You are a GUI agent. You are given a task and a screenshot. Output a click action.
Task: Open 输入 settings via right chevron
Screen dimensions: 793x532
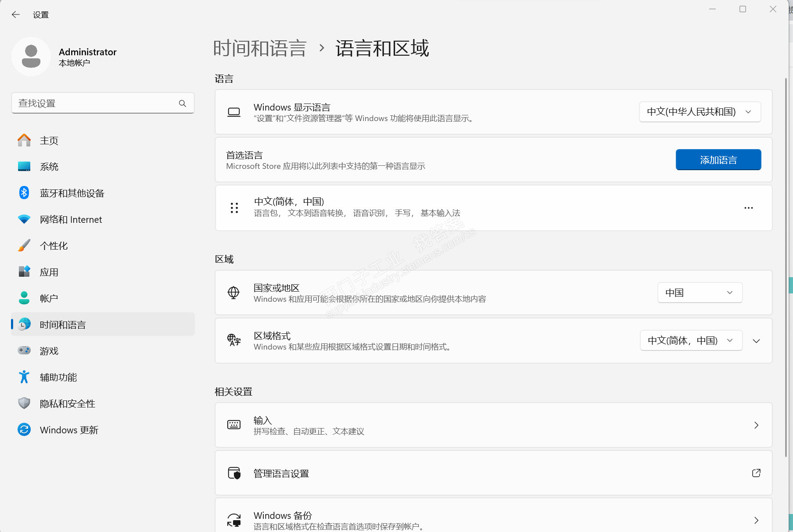click(756, 425)
